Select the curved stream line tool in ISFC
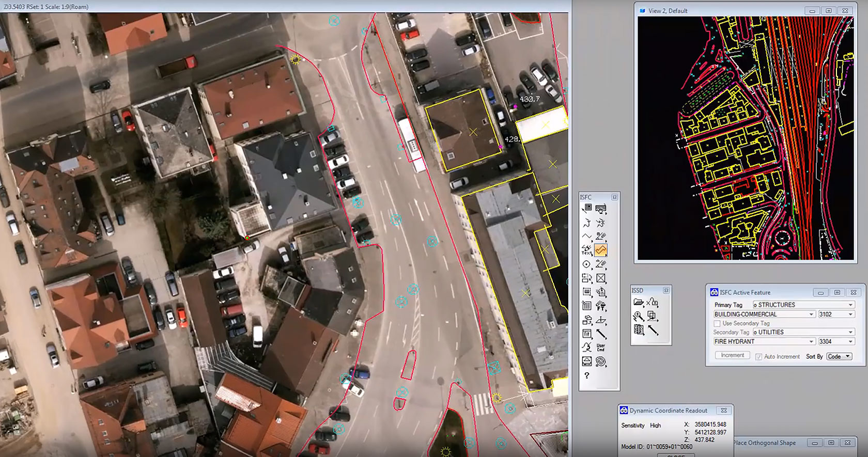The height and width of the screenshot is (457, 868). [x=587, y=223]
